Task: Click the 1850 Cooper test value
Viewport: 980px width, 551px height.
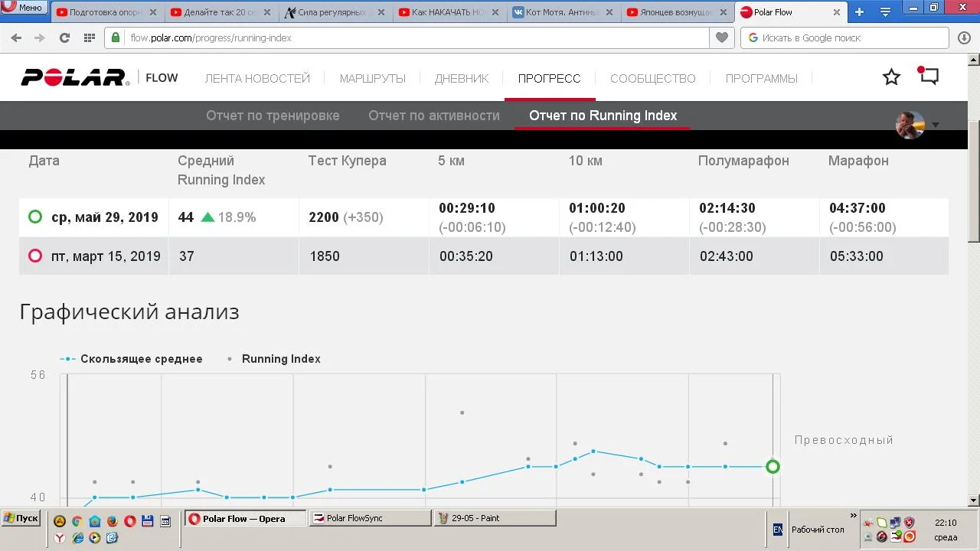Action: pyautogui.click(x=325, y=256)
